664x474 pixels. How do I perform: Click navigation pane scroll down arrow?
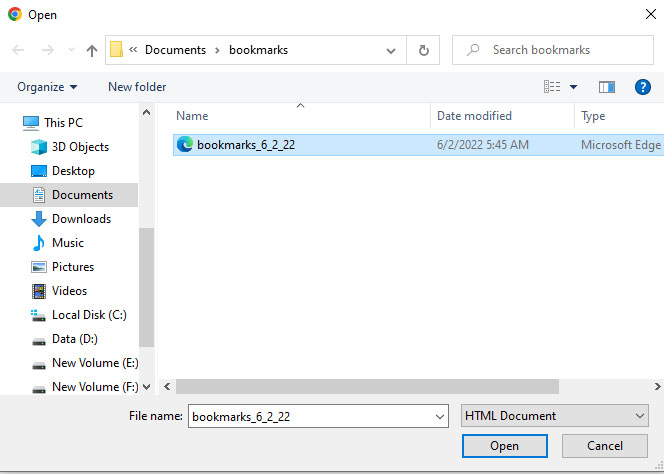(x=147, y=387)
